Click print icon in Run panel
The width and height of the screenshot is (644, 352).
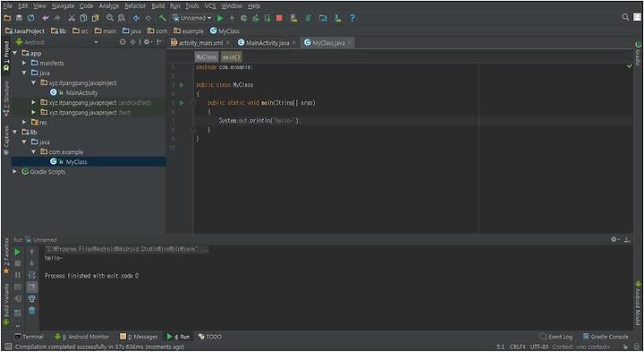click(32, 298)
